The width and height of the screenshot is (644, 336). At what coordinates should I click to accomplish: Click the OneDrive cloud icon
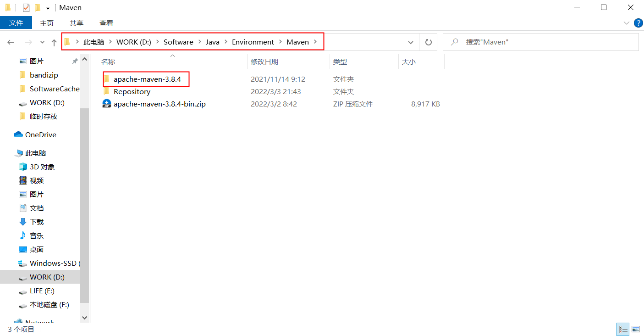point(18,134)
